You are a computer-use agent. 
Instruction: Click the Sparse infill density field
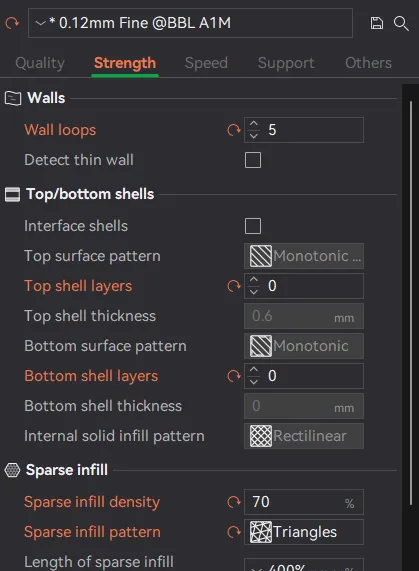[x=304, y=502]
